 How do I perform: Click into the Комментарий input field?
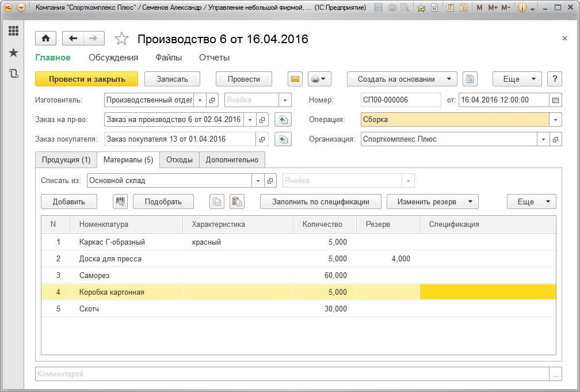(292, 374)
